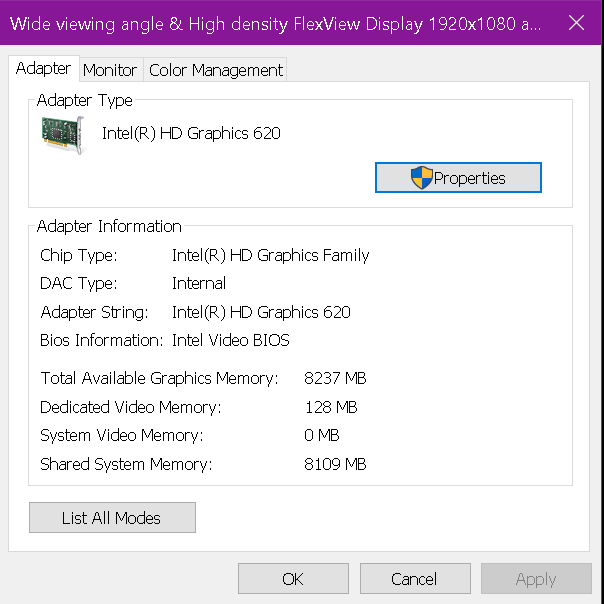Screen dimensions: 604x604
Task: Click DAC Type value 'Internal'
Action: (x=199, y=283)
